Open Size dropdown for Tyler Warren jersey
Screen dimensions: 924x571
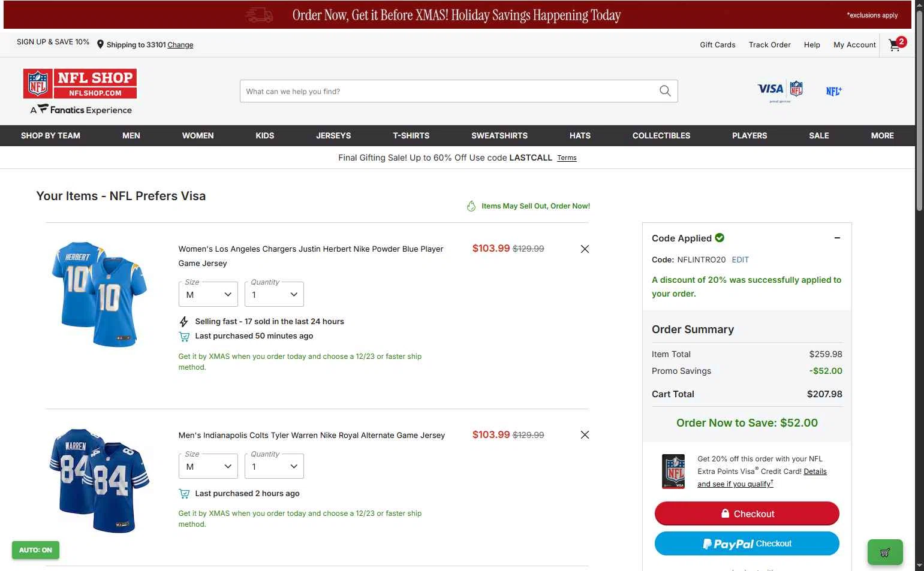tap(208, 467)
